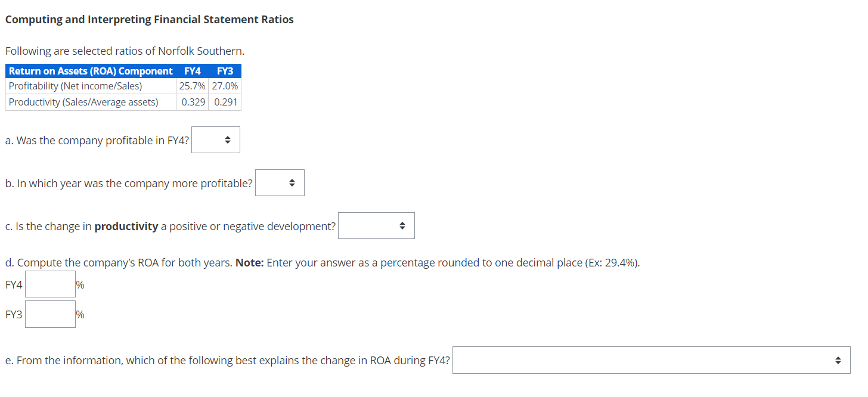Click the 27.0% profitability value for FY3

[x=225, y=86]
